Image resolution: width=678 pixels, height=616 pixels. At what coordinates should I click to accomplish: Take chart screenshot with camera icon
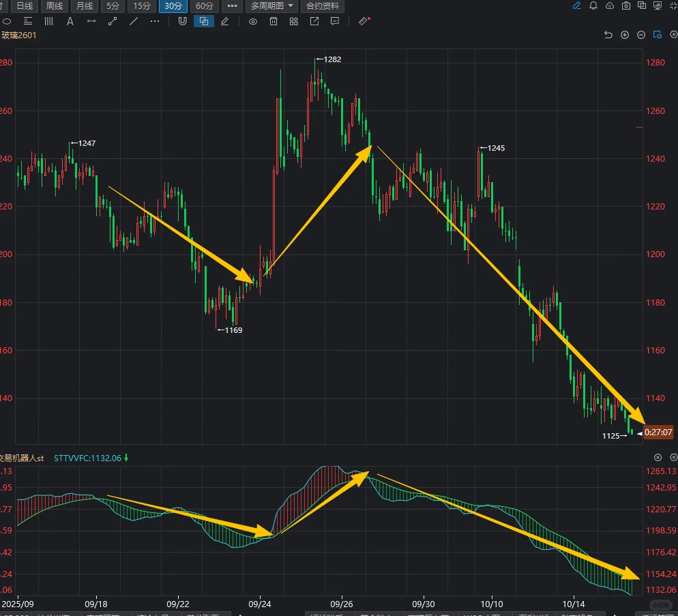(625, 5)
